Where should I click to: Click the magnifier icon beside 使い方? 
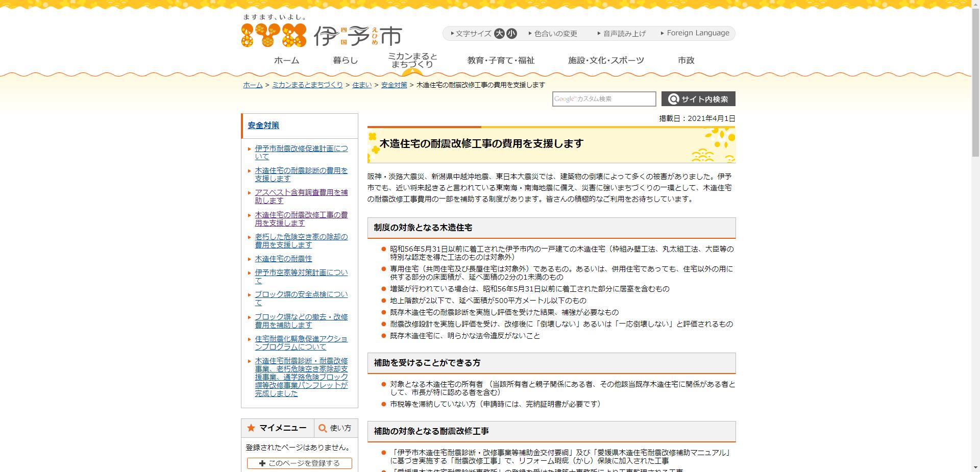tap(322, 428)
